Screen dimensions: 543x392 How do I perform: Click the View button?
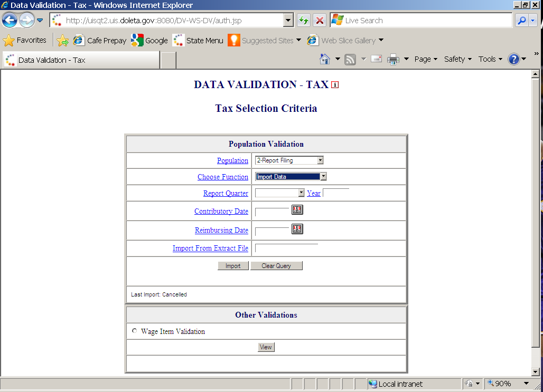coord(266,347)
